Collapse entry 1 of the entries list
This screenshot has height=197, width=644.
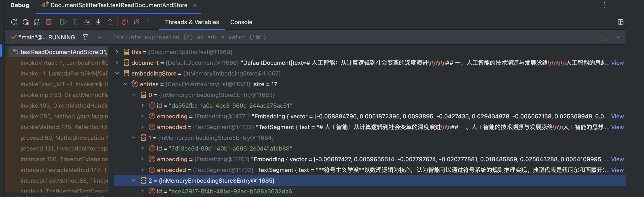click(134, 138)
